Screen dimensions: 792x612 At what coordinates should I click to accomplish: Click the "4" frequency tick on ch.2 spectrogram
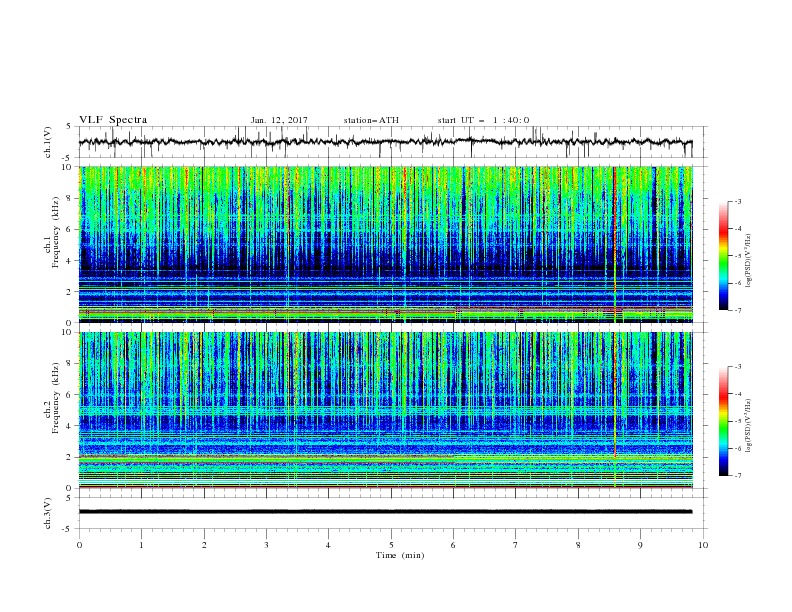(71, 426)
